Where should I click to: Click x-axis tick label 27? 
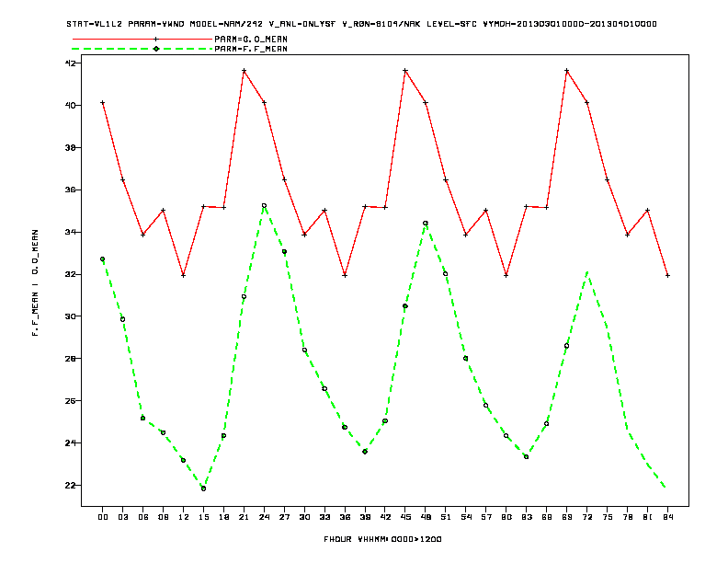[284, 517]
